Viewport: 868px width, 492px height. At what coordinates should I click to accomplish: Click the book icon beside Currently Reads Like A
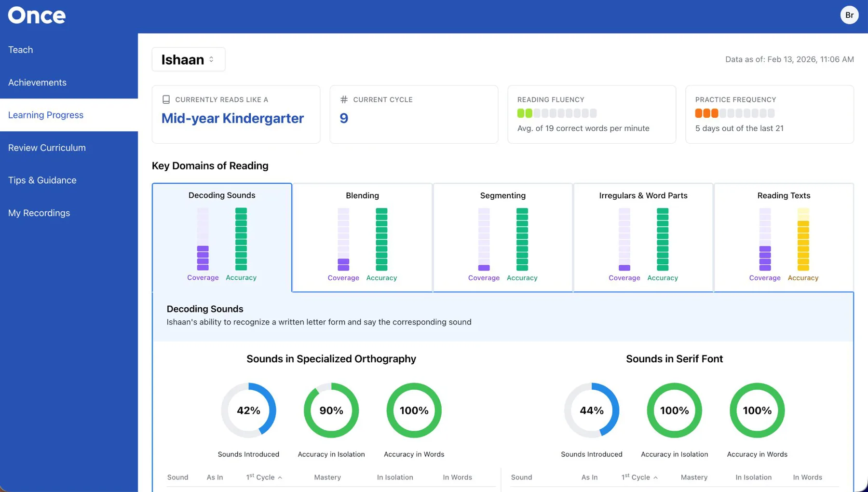[166, 99]
